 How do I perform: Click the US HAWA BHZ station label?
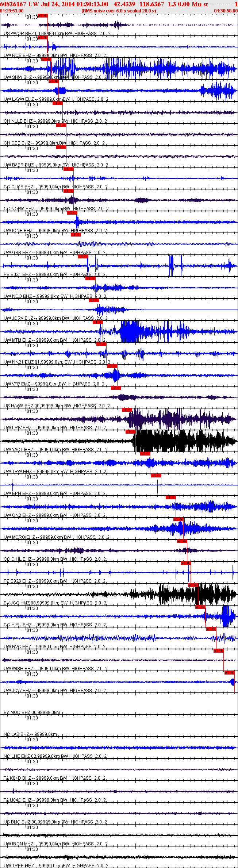[x=57, y=406]
